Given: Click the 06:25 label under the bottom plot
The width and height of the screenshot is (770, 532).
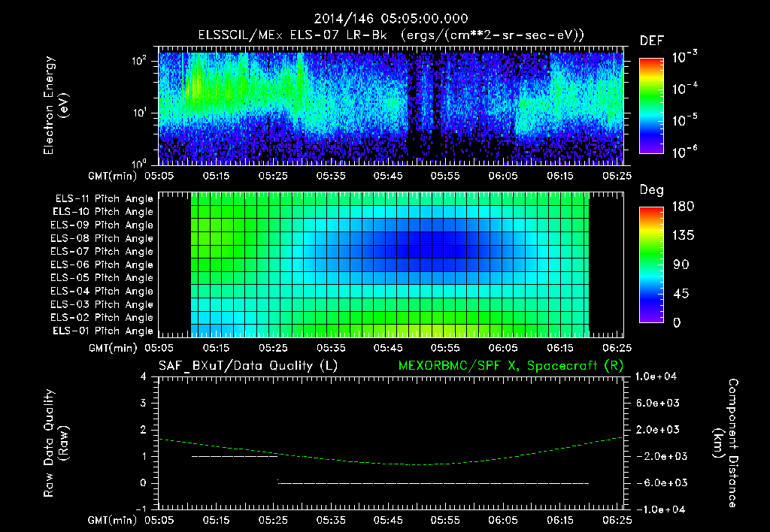Looking at the screenshot, I should (617, 520).
